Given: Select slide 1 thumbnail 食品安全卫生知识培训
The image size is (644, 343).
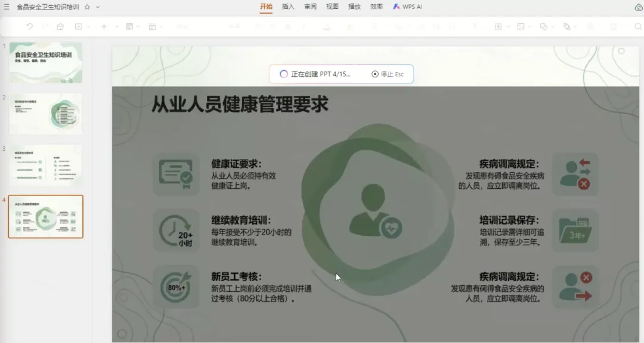Looking at the screenshot, I should (45, 63).
